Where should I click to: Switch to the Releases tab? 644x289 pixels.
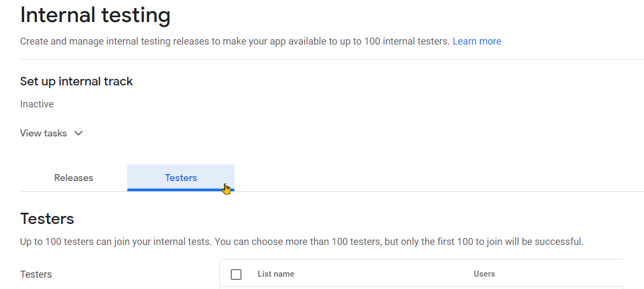[x=74, y=178]
